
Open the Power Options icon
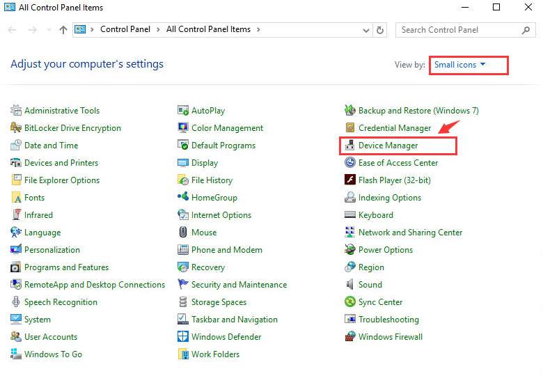[x=350, y=250]
